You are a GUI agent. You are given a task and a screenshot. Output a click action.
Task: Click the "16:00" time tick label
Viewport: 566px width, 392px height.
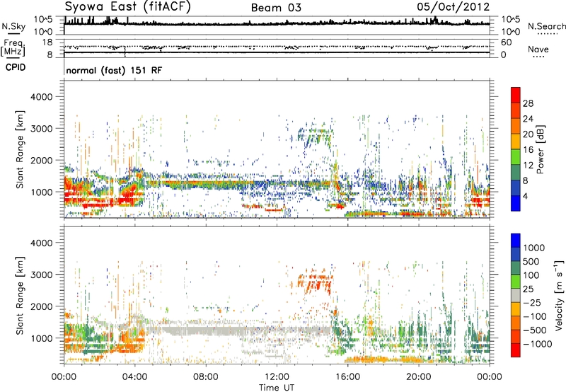click(347, 377)
